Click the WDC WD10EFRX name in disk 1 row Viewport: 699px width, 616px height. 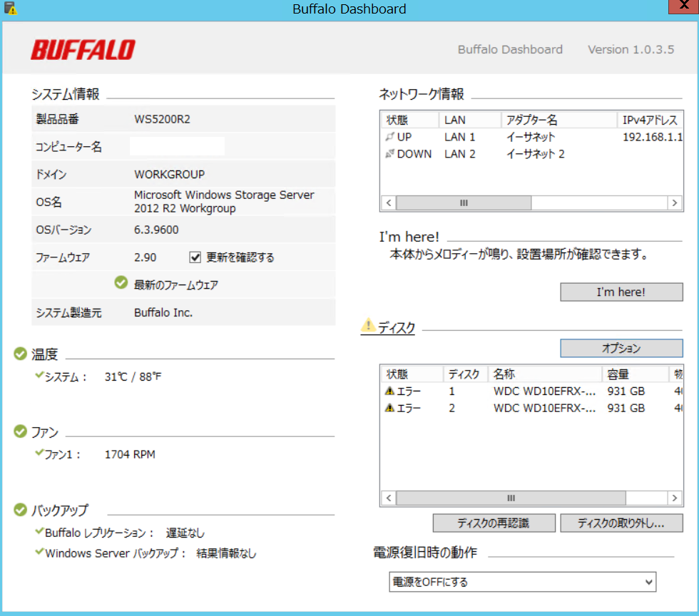coord(544,391)
